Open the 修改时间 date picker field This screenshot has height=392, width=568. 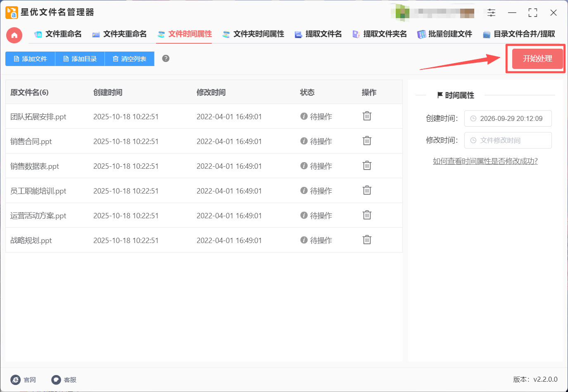click(508, 140)
